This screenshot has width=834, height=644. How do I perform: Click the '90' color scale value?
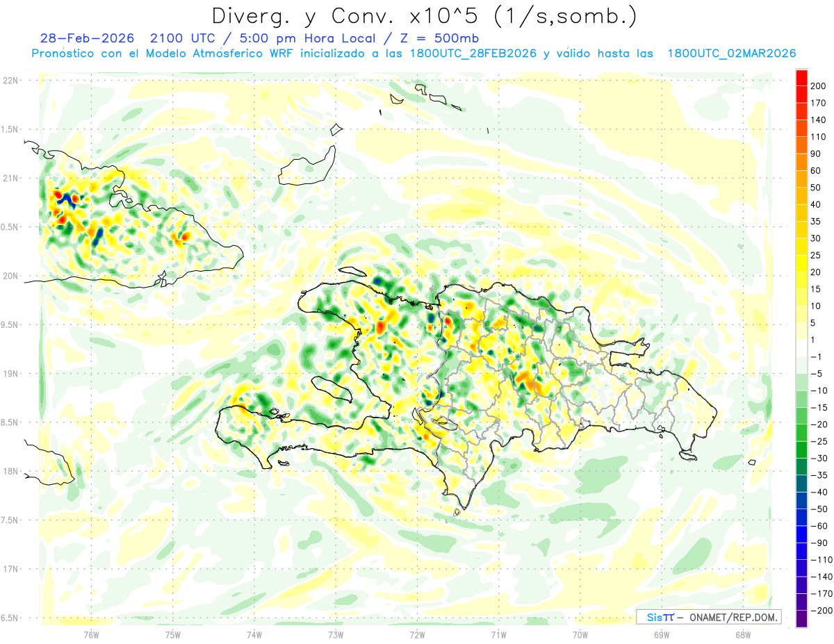point(816,153)
